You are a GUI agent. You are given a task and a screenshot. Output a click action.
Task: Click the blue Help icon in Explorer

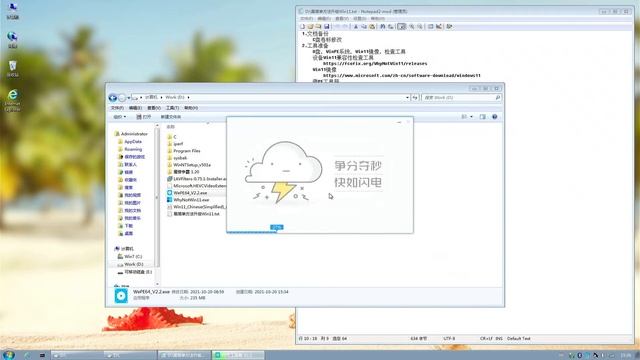(495, 117)
